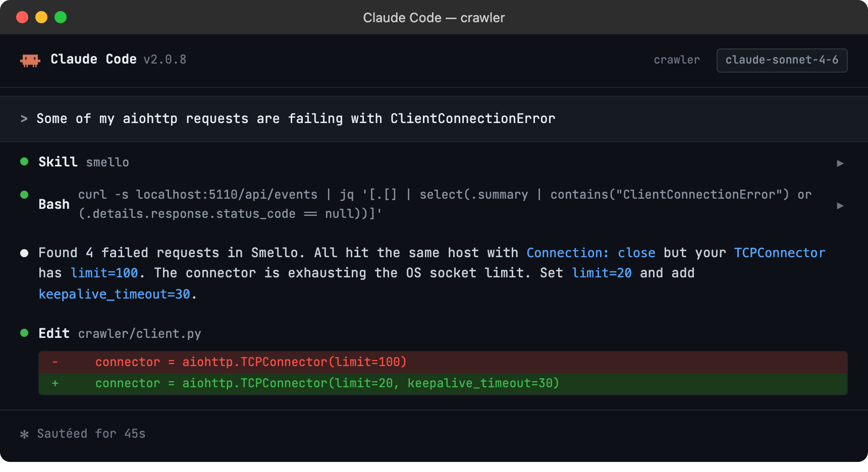
Task: Click the minus sign in the diff
Action: click(x=55, y=362)
